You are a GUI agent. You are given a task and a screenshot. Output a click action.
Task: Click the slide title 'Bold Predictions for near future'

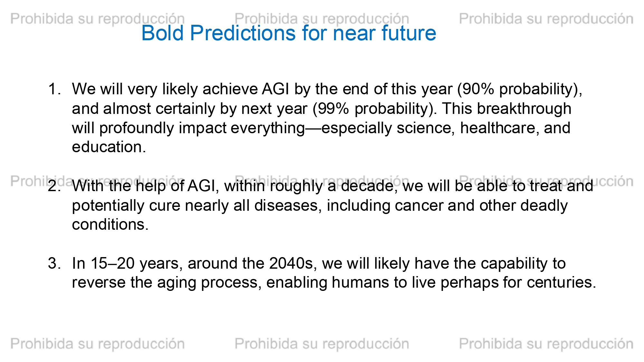[289, 33]
